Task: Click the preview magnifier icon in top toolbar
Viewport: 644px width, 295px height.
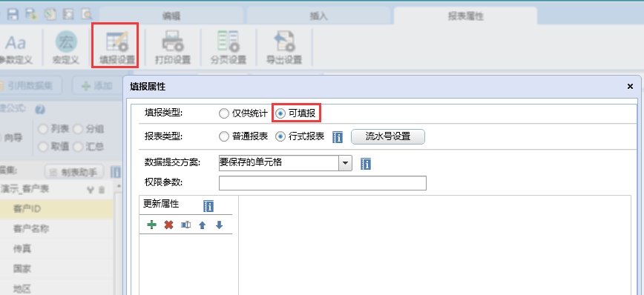Action: (x=87, y=14)
